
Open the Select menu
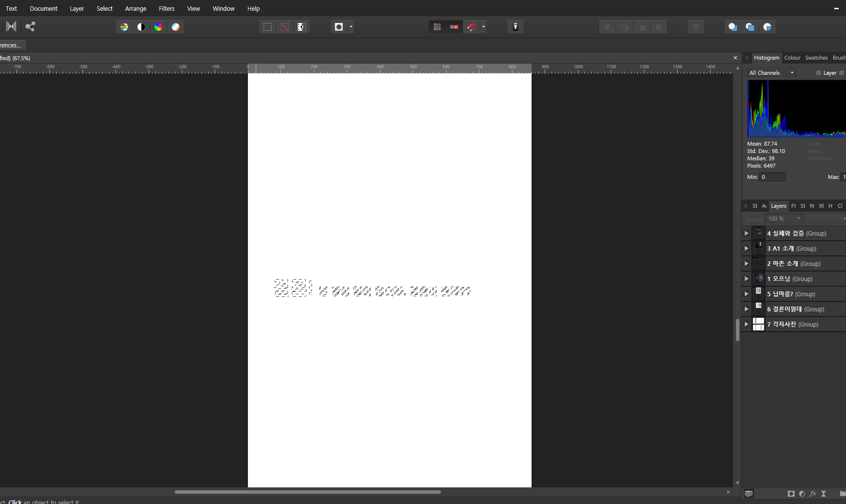point(105,9)
